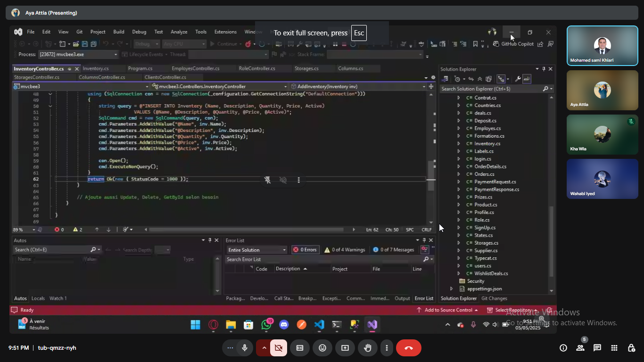Open the Any CPU platform dropdown

[x=184, y=44]
